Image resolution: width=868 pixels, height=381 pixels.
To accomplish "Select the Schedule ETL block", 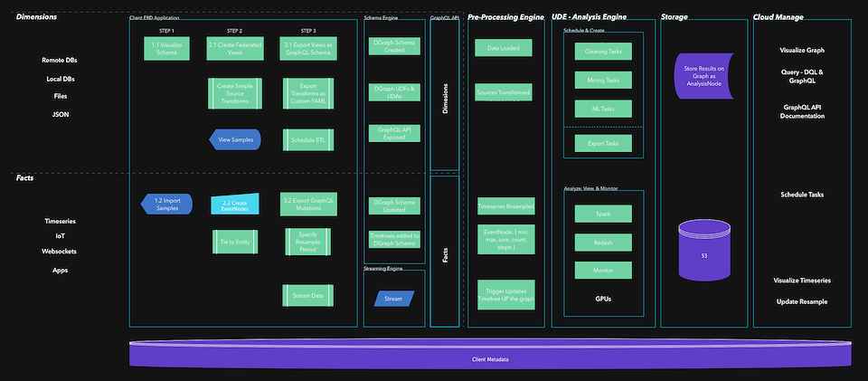I will (308, 139).
